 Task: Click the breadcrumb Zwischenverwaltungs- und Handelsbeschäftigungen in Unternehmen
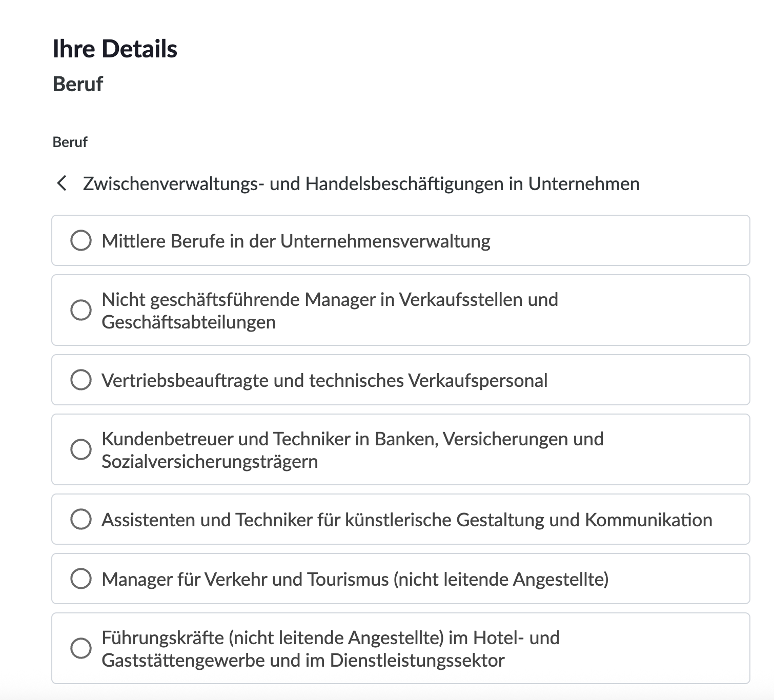coord(360,183)
